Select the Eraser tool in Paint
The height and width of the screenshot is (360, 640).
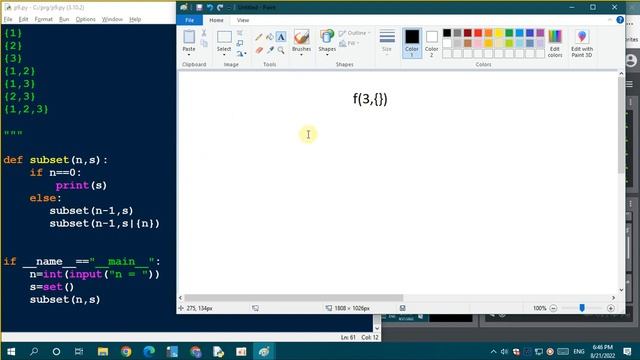click(259, 50)
